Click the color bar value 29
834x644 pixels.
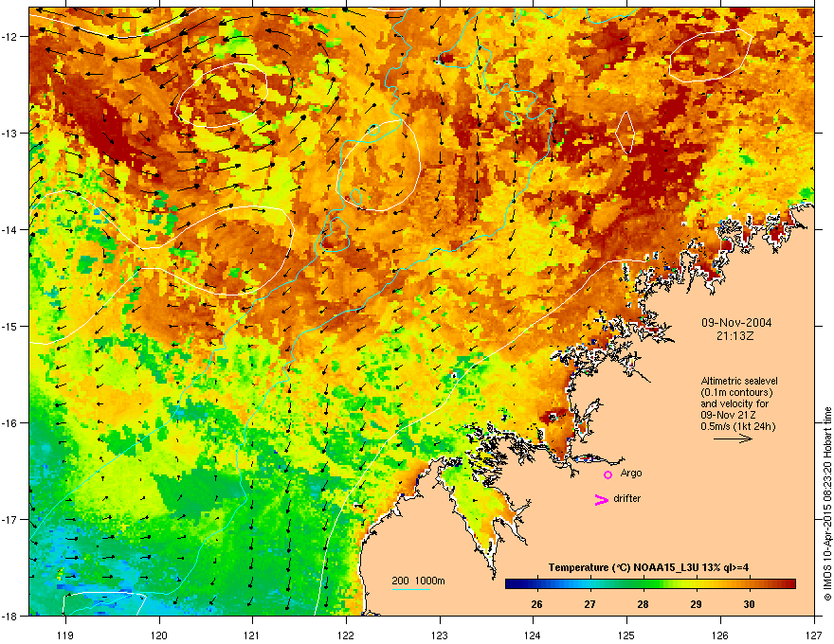tap(696, 604)
